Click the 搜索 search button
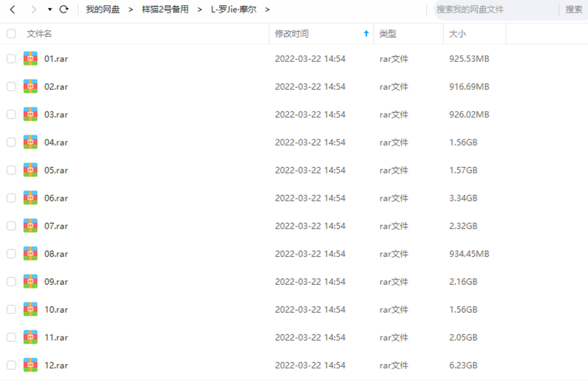The height and width of the screenshot is (381, 588). pyautogui.click(x=573, y=10)
